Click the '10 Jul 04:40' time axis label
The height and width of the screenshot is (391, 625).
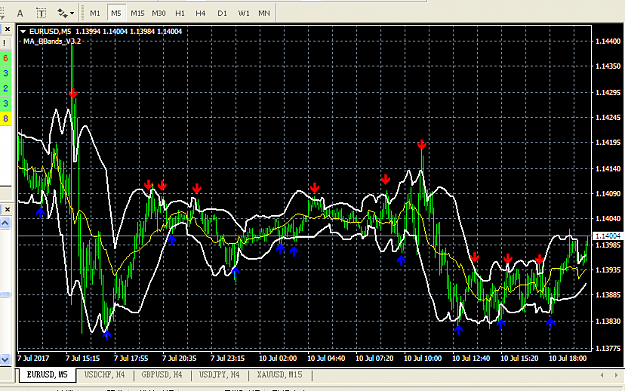pos(326,358)
